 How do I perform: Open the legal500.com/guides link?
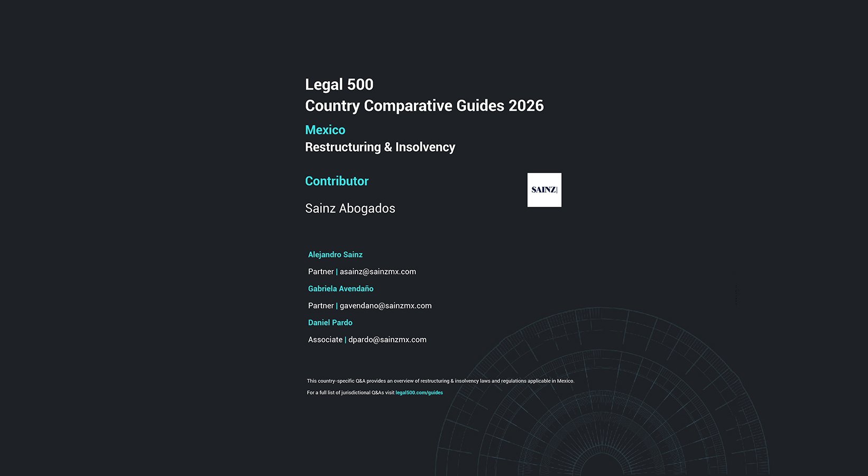point(419,392)
